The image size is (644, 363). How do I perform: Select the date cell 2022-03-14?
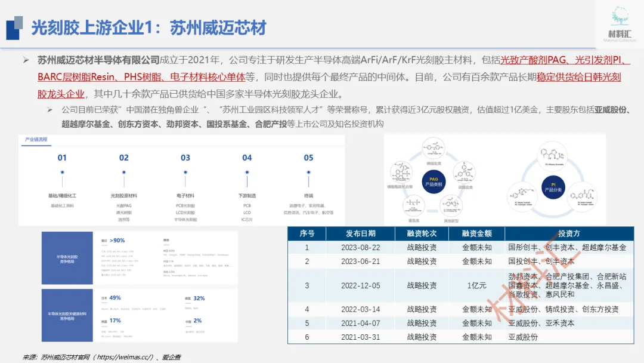[x=361, y=309]
